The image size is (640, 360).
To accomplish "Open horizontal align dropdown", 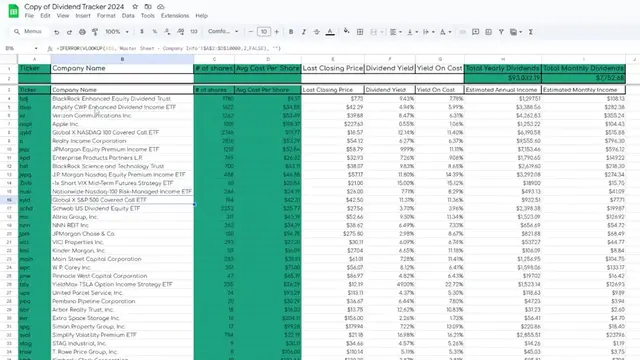I will click(x=396, y=32).
